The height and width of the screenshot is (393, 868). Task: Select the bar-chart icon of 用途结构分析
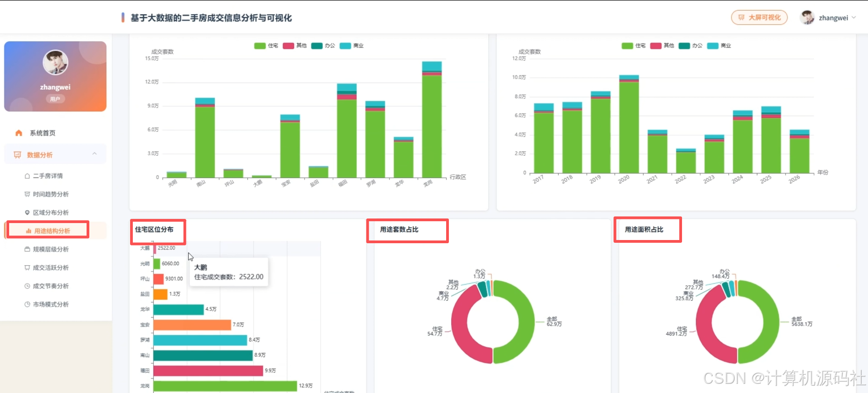click(28, 231)
